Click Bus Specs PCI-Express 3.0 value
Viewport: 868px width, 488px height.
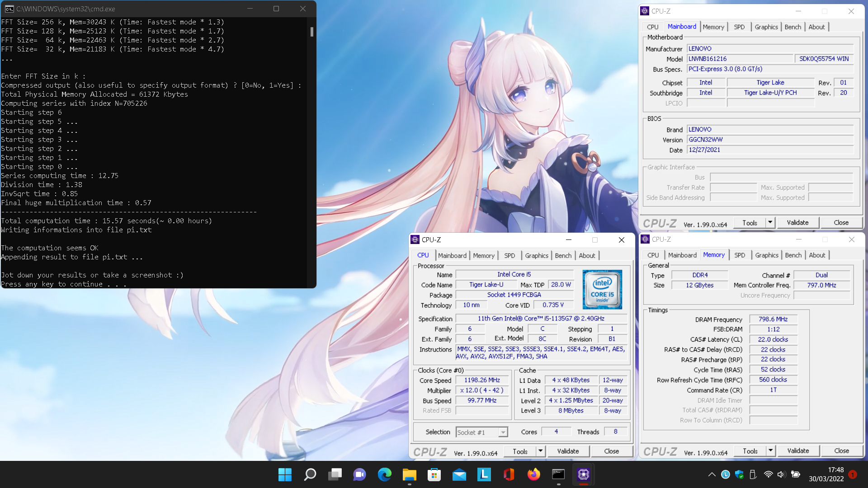(770, 69)
